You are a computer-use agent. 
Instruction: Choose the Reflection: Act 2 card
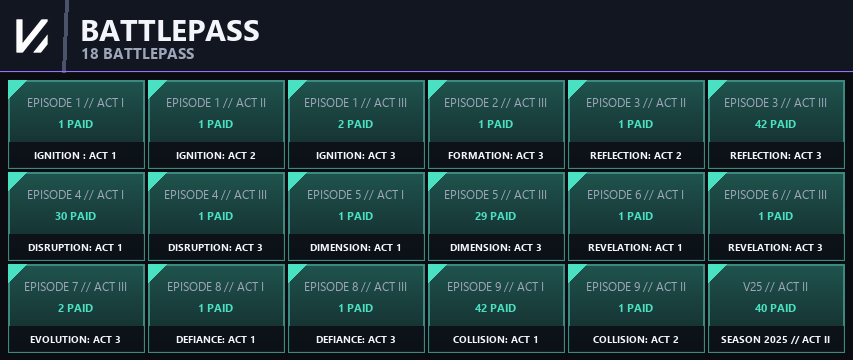(636, 125)
